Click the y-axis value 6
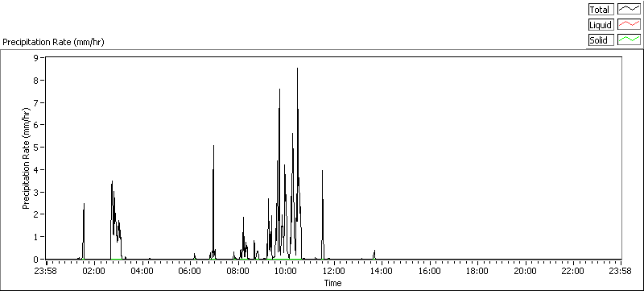The width and height of the screenshot is (644, 291). coord(35,124)
